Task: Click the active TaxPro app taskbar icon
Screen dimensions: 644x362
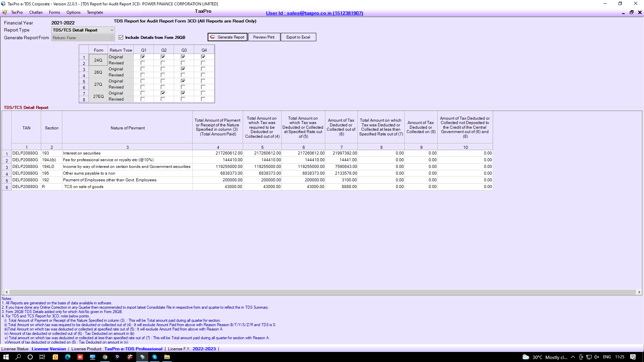Action: tap(142, 357)
